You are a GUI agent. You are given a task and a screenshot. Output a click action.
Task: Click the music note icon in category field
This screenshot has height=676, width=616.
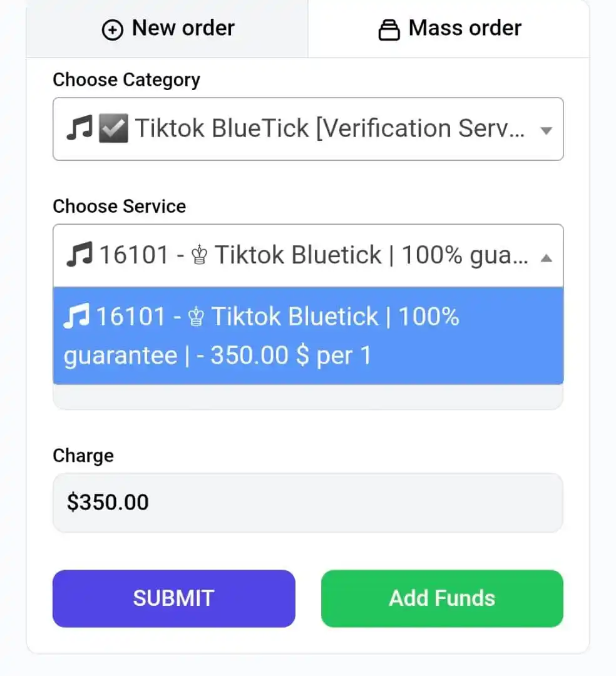[x=80, y=128]
